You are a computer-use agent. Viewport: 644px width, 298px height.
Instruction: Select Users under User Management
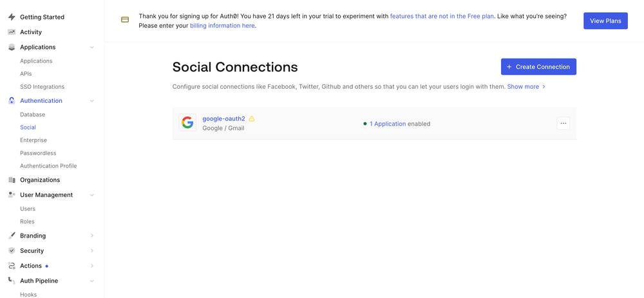(28, 209)
